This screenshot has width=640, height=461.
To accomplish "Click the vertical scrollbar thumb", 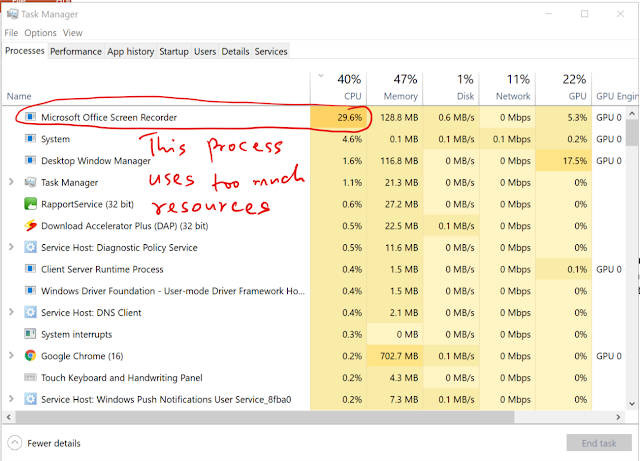I will click(x=632, y=133).
